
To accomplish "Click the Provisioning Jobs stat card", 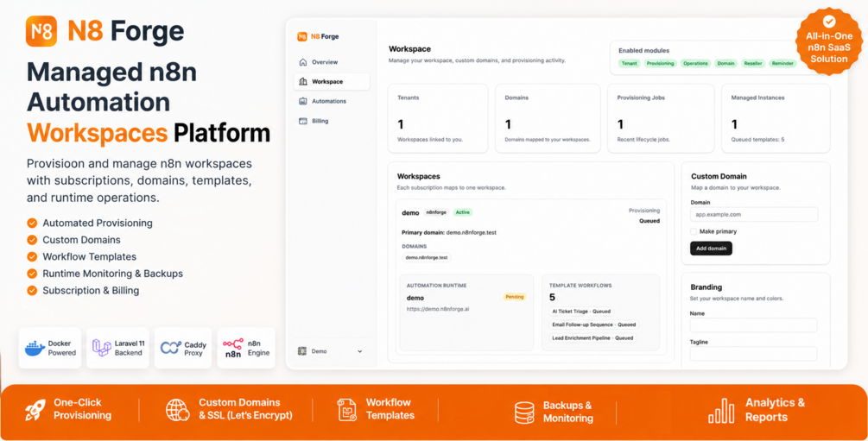I will tap(661, 118).
